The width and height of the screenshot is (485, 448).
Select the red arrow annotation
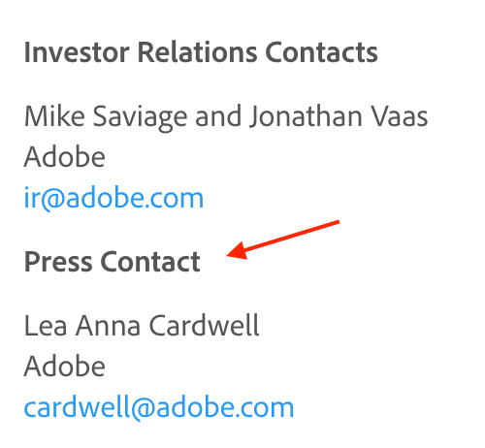click(283, 240)
